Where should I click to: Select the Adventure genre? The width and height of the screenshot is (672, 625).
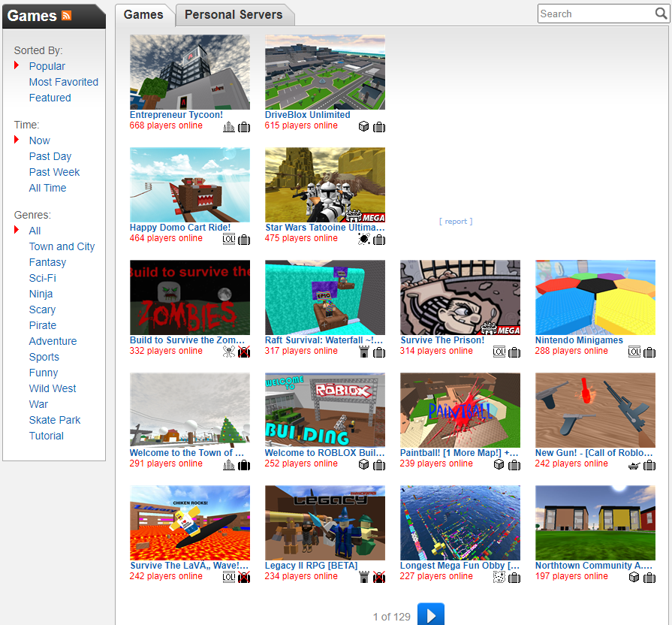point(53,341)
